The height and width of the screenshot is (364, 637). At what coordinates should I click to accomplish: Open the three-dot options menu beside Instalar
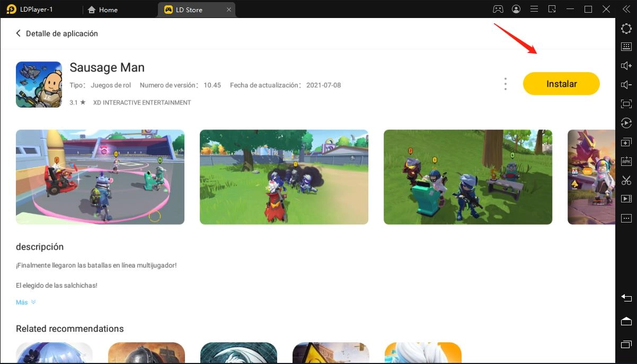506,84
